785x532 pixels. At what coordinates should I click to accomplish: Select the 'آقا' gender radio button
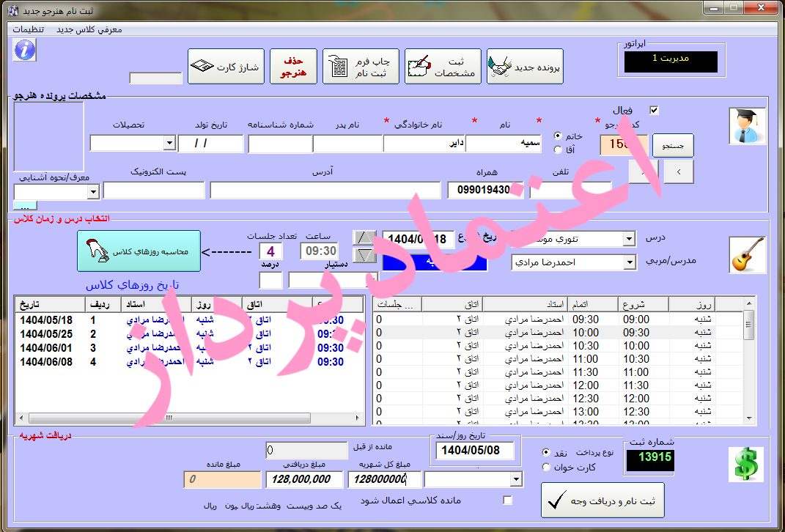point(558,149)
